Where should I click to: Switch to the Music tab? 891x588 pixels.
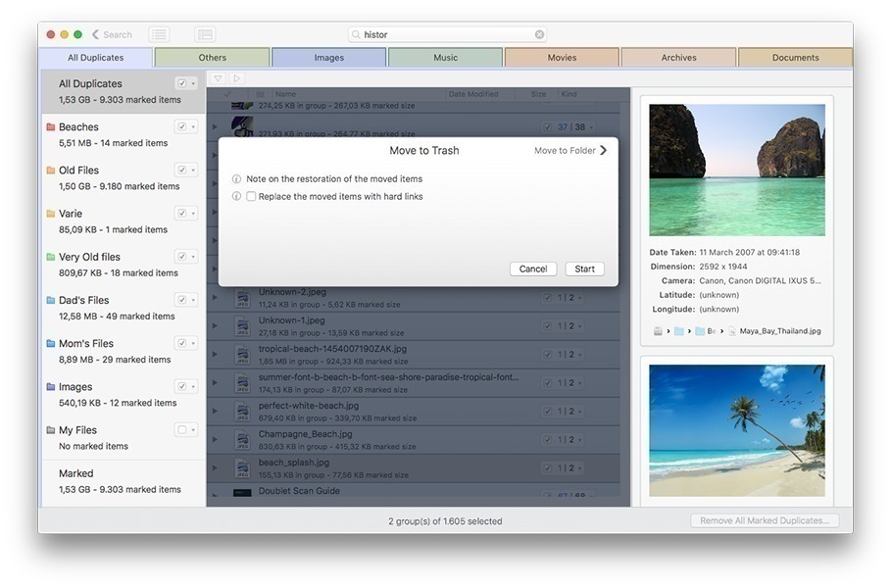pyautogui.click(x=445, y=58)
